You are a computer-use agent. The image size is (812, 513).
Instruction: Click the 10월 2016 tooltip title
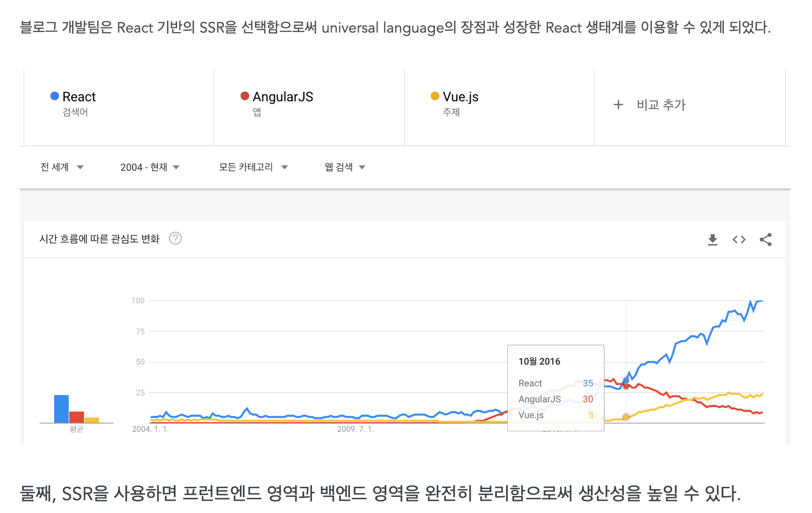(x=539, y=361)
